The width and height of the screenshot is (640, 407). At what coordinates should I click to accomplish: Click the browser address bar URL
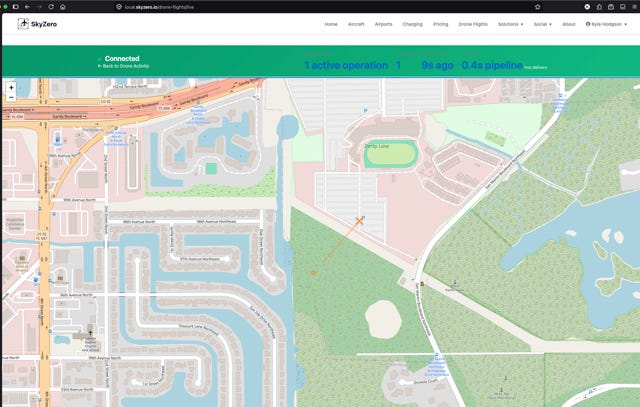(159, 7)
